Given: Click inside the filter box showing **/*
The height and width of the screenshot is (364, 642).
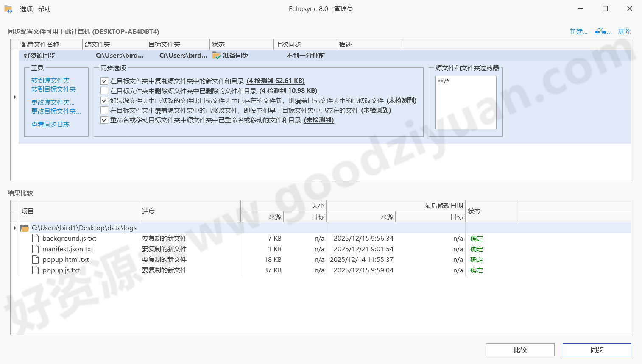Looking at the screenshot, I should pos(466,102).
